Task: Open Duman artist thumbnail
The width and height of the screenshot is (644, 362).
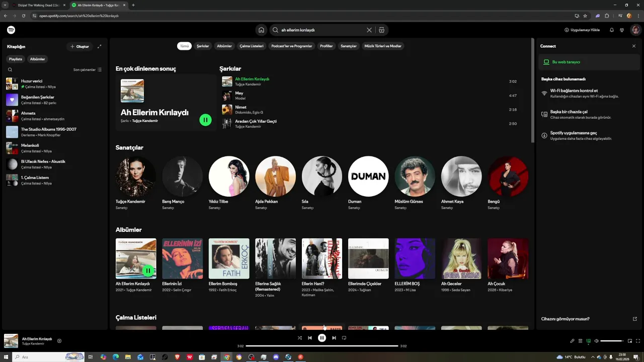Action: [368, 176]
